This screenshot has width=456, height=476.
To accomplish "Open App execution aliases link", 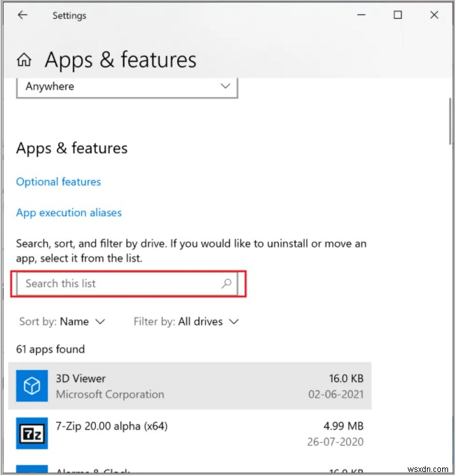I will pyautogui.click(x=69, y=213).
